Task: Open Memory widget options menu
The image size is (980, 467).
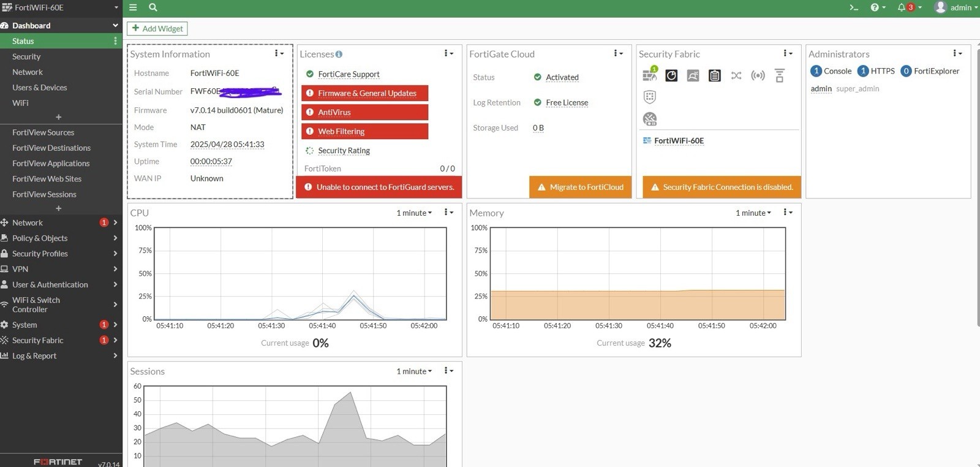Action: point(788,212)
